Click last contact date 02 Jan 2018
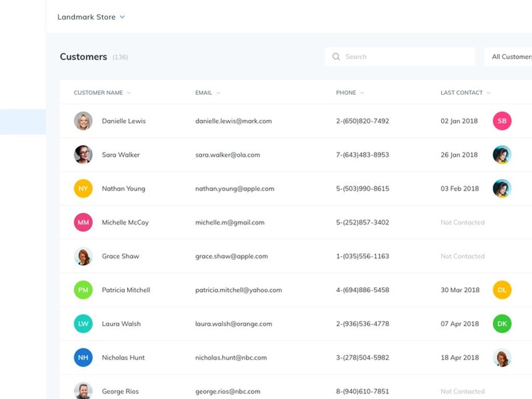Image resolution: width=532 pixels, height=399 pixels. [459, 121]
